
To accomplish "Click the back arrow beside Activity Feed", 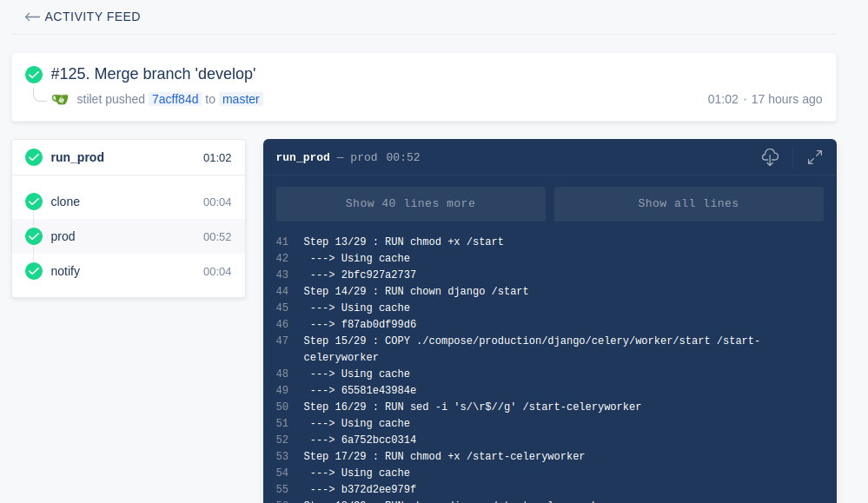I will [32, 17].
